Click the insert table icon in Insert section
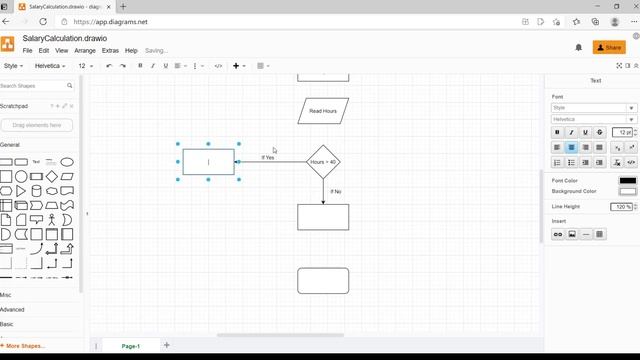The width and height of the screenshot is (640, 360). 600,234
